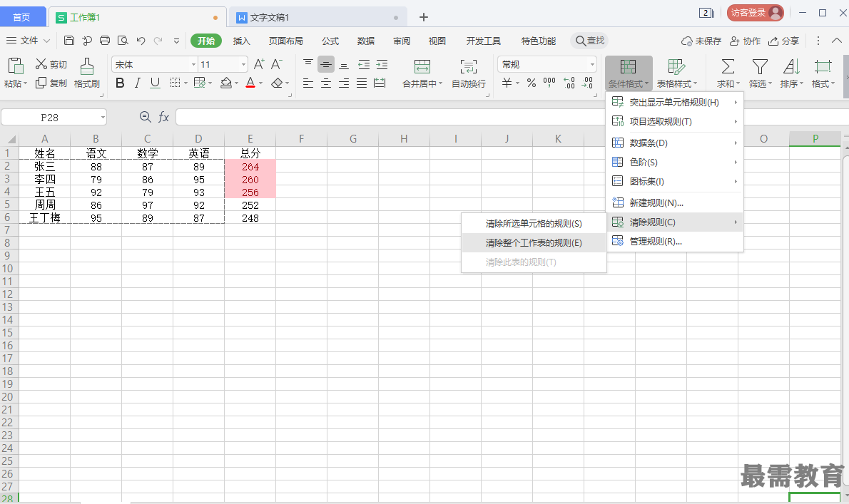Toggle align text right
This screenshot has width=849, height=504.
344,83
